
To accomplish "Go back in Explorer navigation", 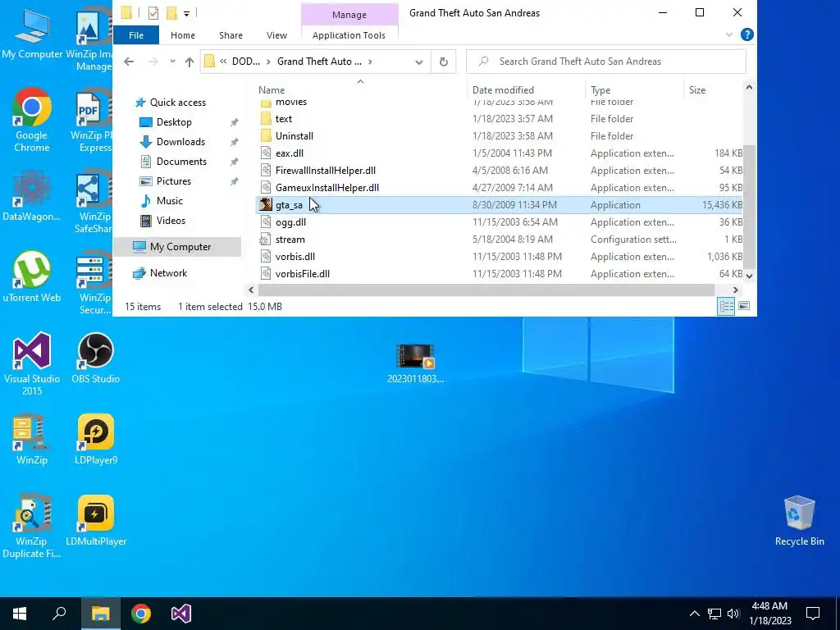I will [x=129, y=62].
